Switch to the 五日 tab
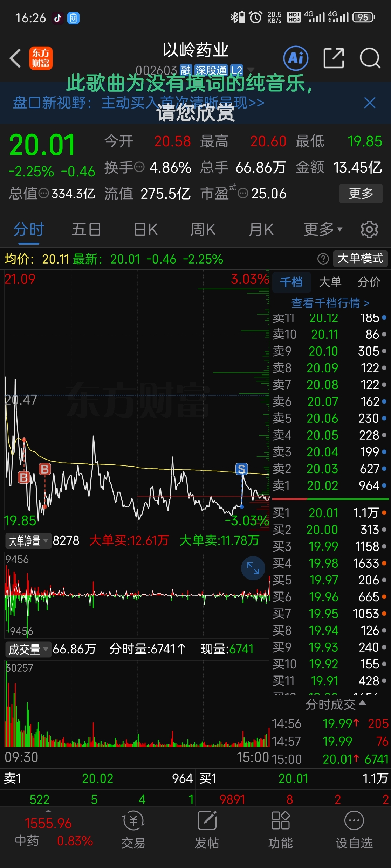Screen dimensions: 391x868 (86, 230)
